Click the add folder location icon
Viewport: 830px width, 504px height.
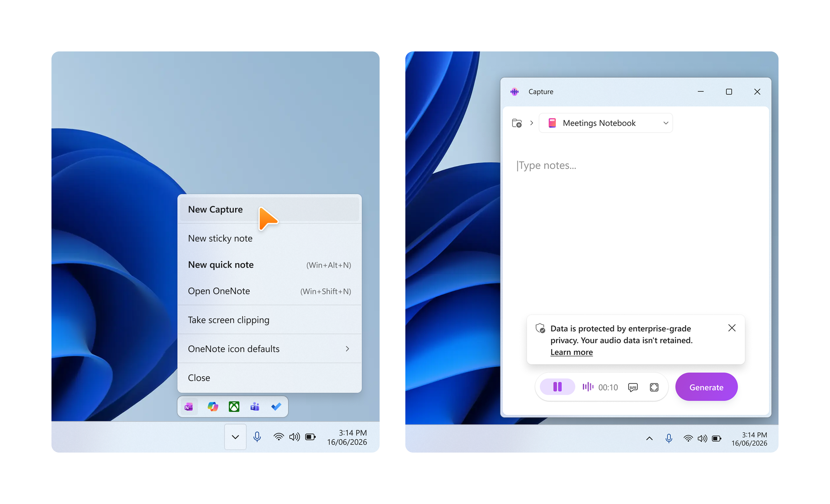click(517, 123)
